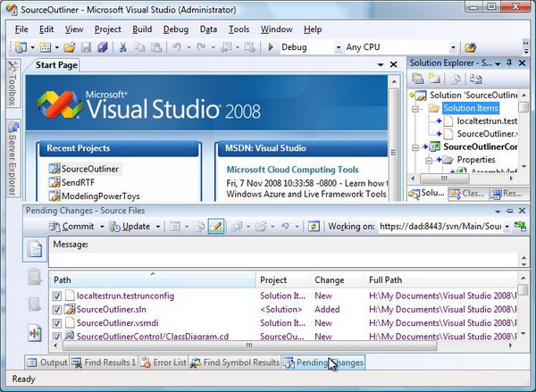Click the Add New Item toolbar icon
Screen dimensions: 536x392
click(x=46, y=47)
